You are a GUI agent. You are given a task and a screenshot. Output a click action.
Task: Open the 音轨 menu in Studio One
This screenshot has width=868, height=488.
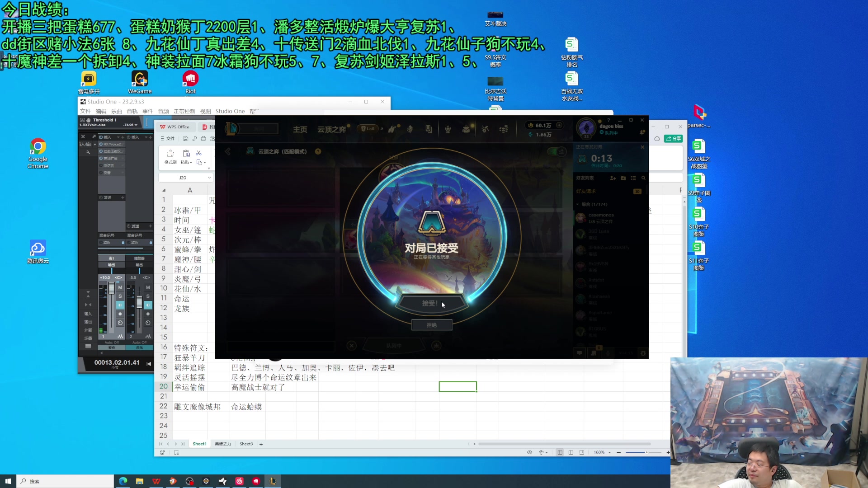pos(132,111)
